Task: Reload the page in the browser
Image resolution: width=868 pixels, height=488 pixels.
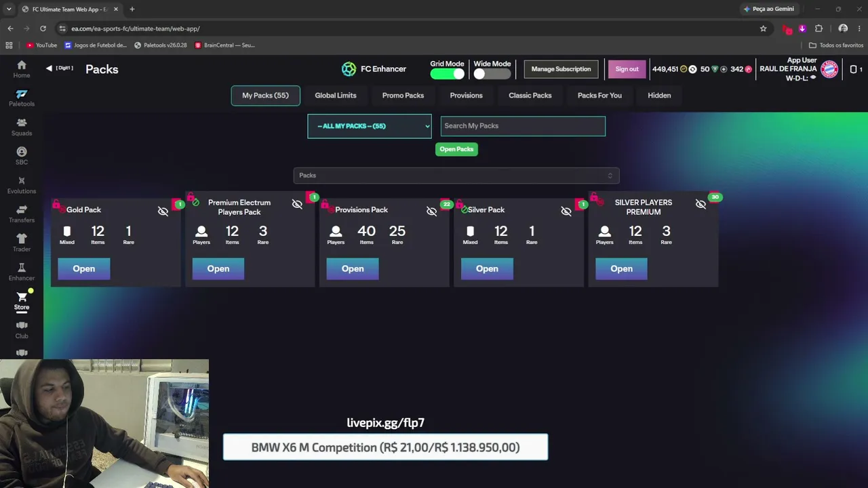Action: click(43, 28)
